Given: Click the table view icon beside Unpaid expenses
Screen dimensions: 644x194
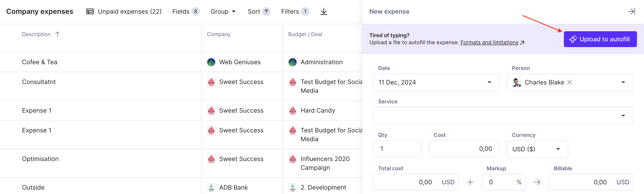Looking at the screenshot, I should click(90, 11).
